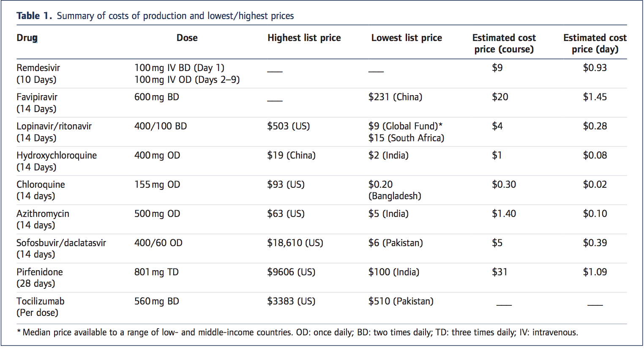Select the $510 (Pakistan) price cell
The height and width of the screenshot is (351, 644).
point(401,302)
